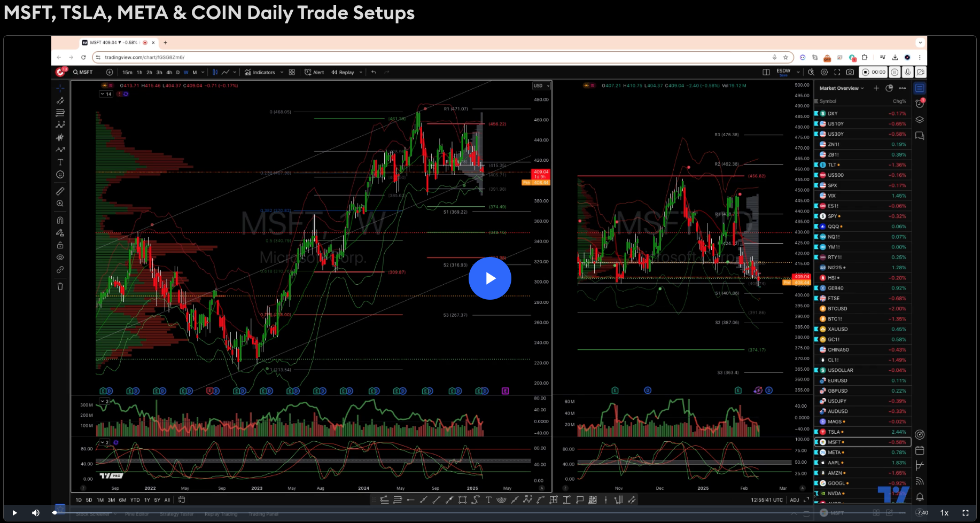Open the Fibonacci and Gann tools

pyautogui.click(x=60, y=113)
